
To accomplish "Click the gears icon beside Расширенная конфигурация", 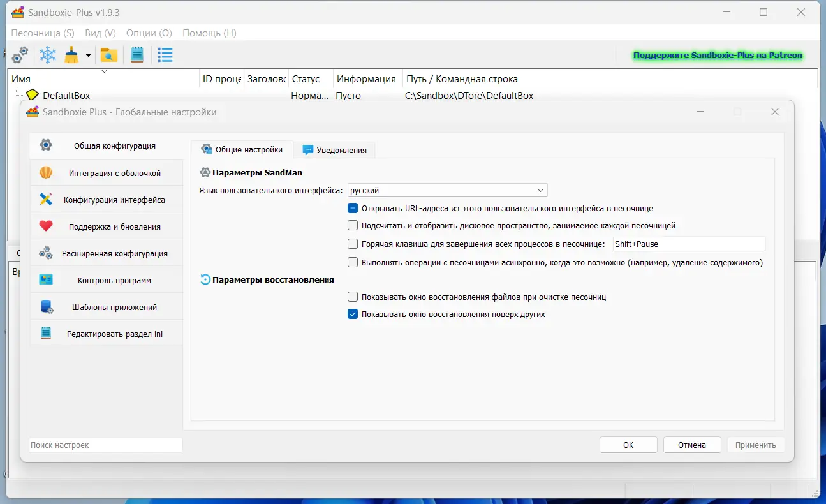I will 46,253.
